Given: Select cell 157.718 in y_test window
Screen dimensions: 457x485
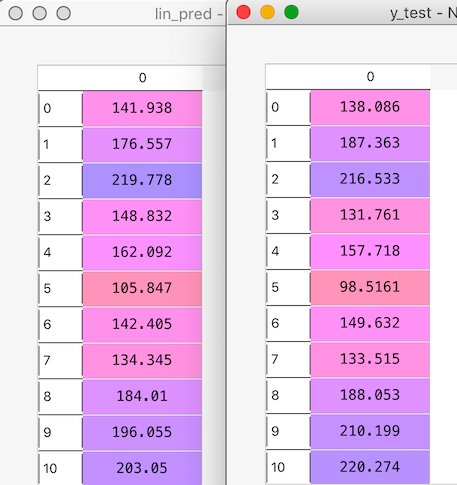Looking at the screenshot, I should point(370,251).
